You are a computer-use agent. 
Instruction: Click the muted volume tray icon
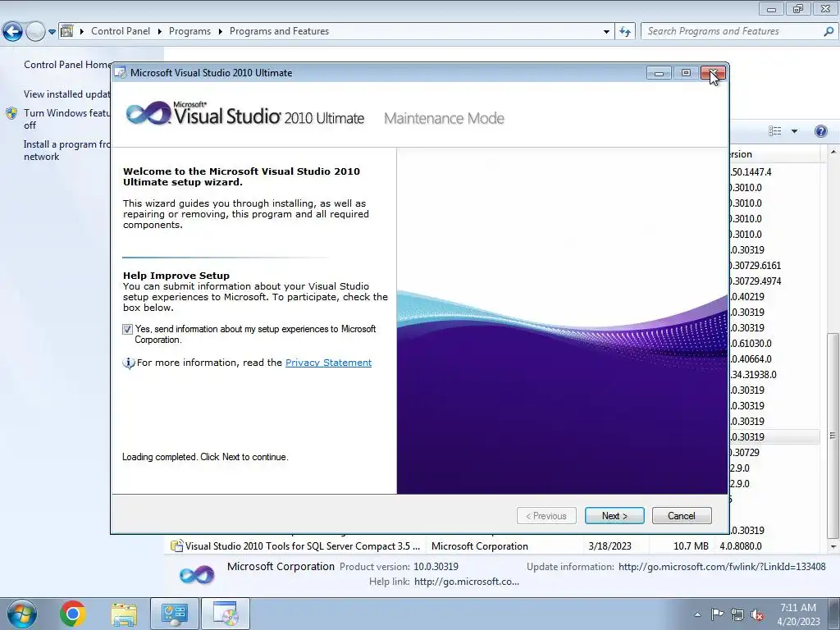tap(757, 614)
